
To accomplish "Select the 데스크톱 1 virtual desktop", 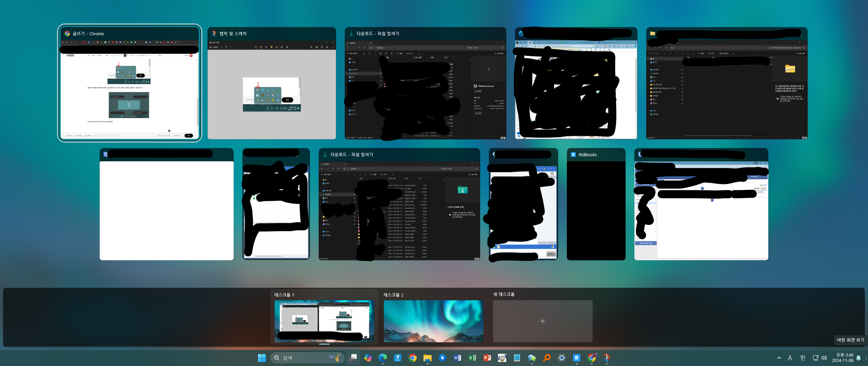I will click(x=324, y=321).
